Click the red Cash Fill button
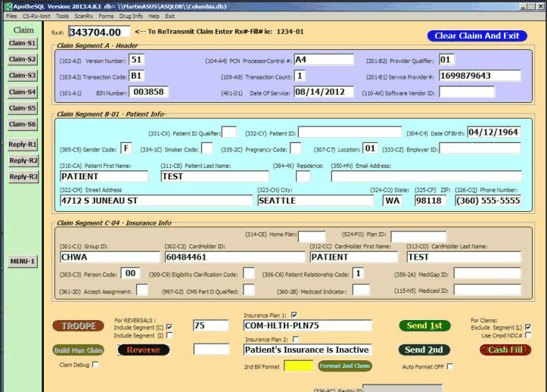 point(505,350)
